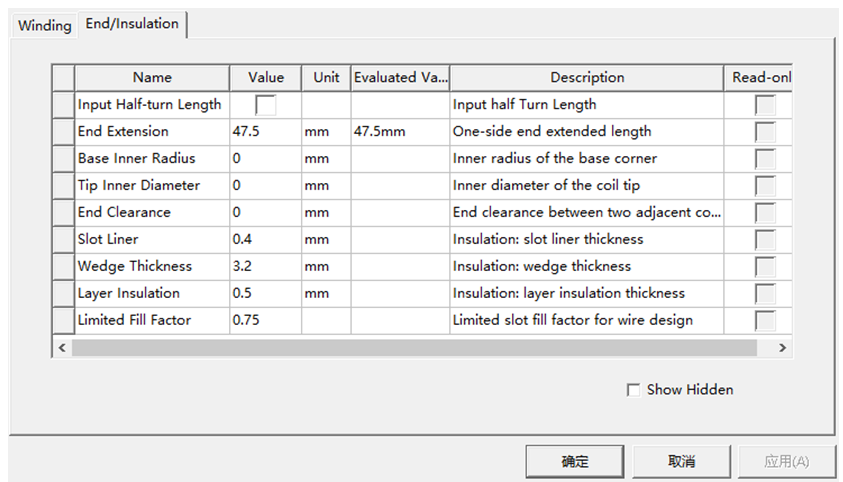Select Base Inner Radius value 0
This screenshot has height=482, width=843.
(x=266, y=159)
